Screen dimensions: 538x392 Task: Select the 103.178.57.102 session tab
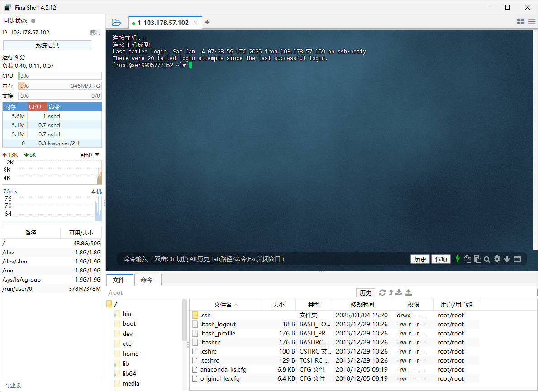(163, 23)
